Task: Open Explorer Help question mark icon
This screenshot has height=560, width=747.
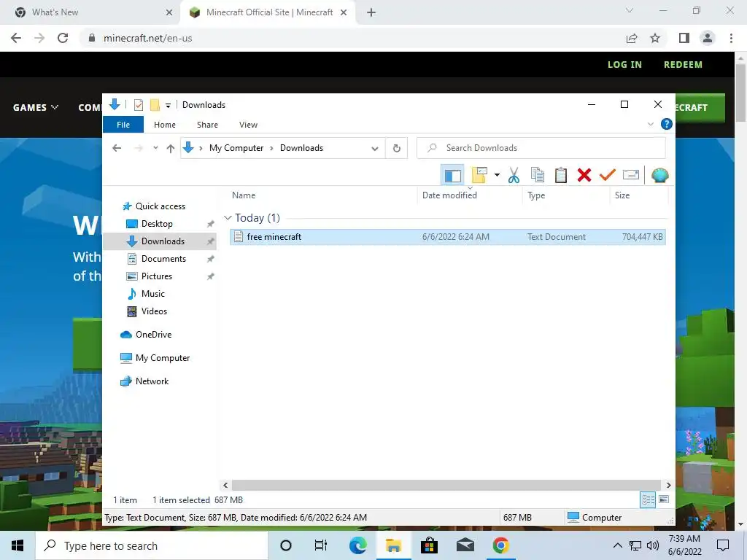Action: pos(667,124)
